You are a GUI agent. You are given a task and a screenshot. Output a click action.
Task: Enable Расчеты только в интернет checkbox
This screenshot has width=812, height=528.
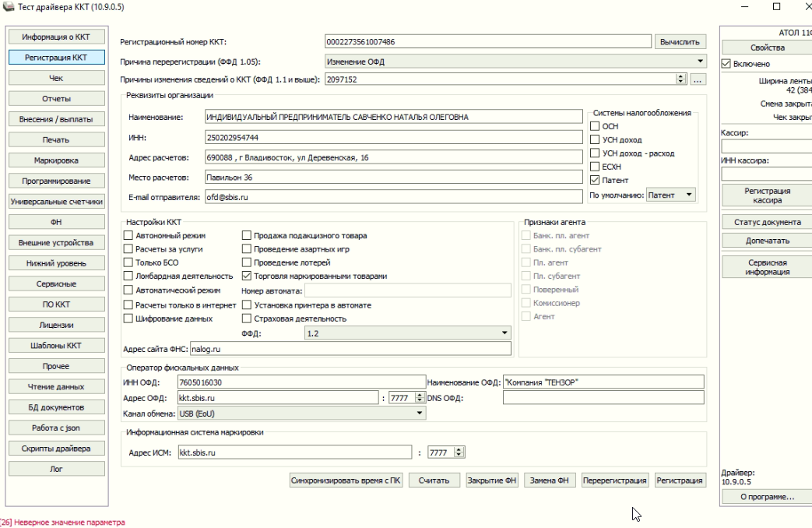(x=128, y=304)
